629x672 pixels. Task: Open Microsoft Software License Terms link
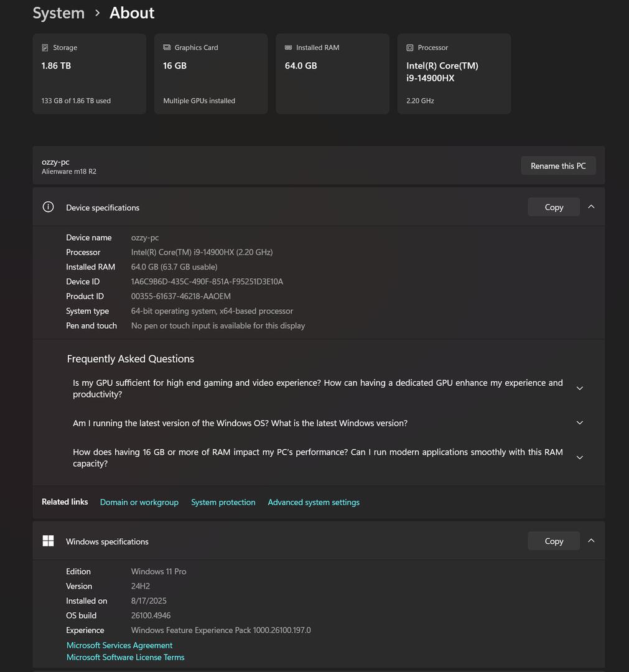126,658
